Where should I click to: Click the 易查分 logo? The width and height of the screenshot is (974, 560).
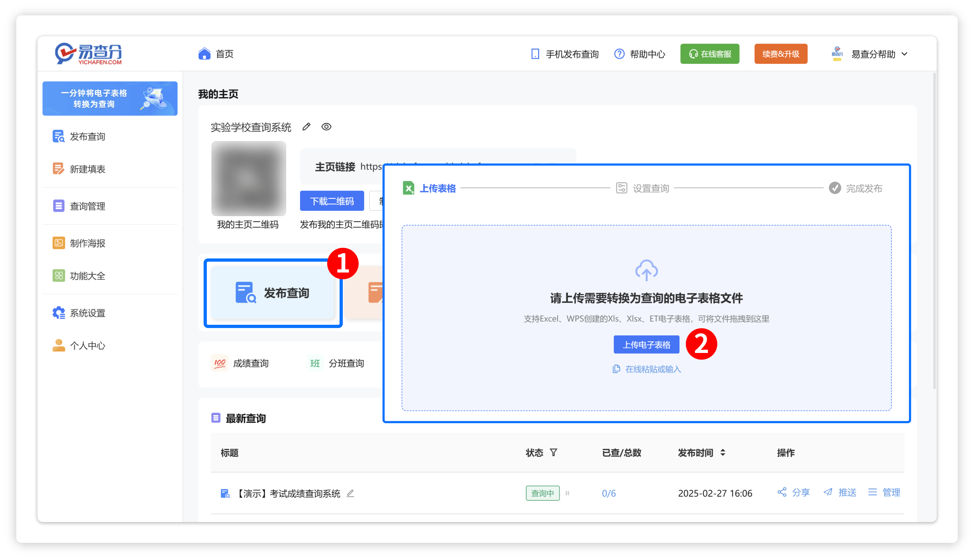point(88,54)
